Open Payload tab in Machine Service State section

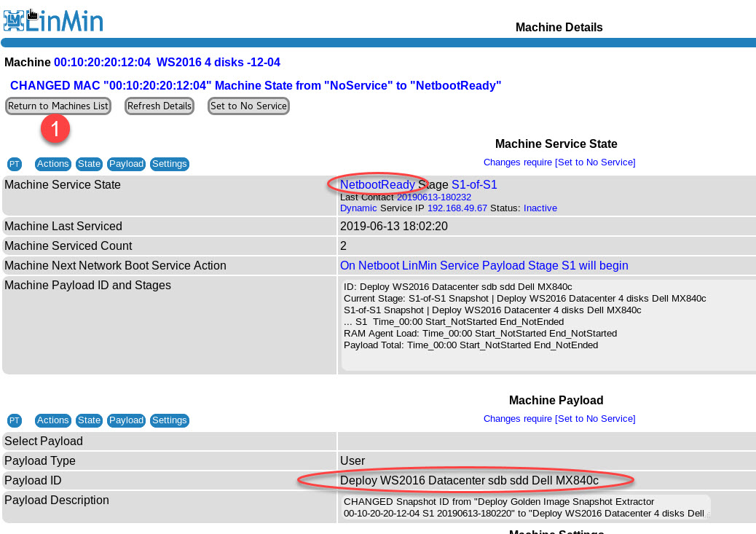tap(127, 164)
